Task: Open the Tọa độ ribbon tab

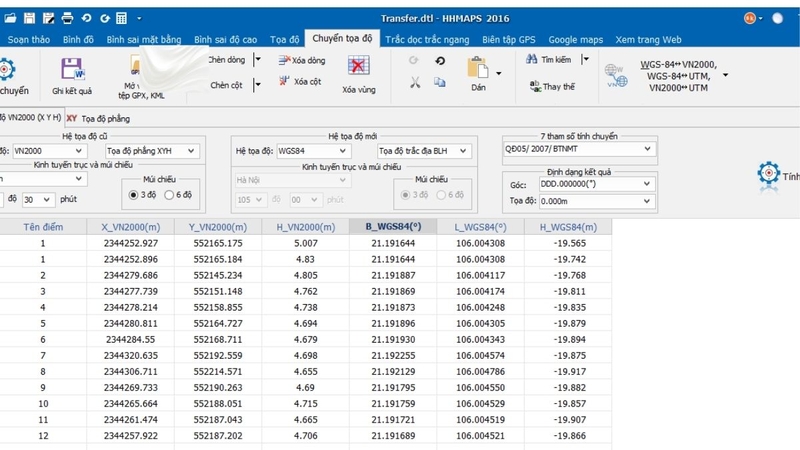Action: point(285,40)
